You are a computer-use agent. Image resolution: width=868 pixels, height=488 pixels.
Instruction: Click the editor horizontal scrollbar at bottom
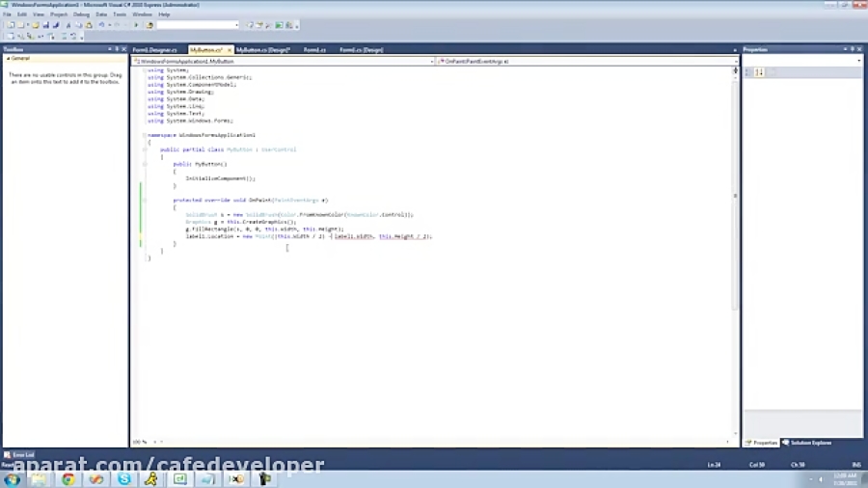[x=443, y=442]
